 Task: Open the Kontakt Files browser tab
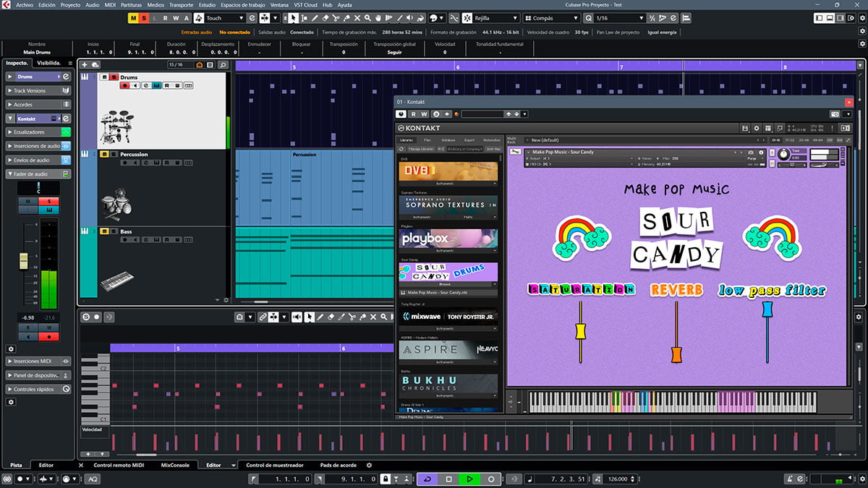click(427, 140)
